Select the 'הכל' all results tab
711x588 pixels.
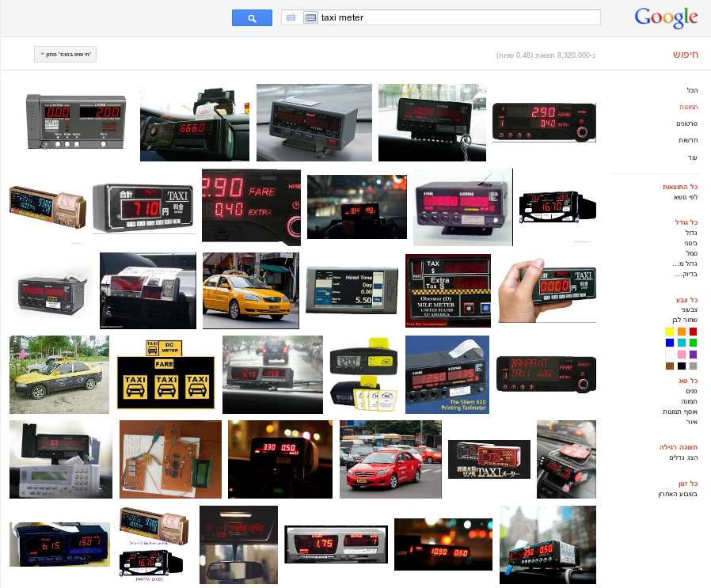coord(692,90)
